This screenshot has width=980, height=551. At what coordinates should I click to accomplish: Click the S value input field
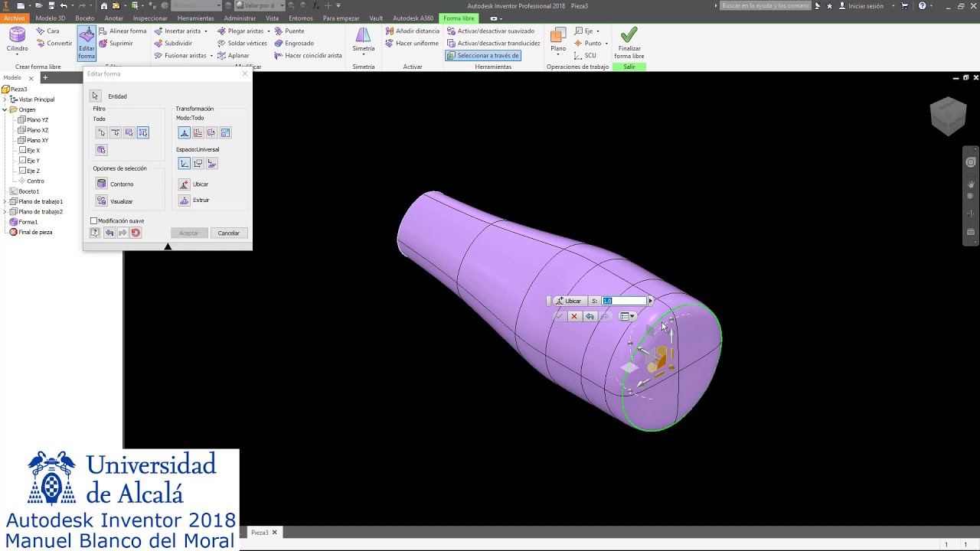pyautogui.click(x=623, y=301)
